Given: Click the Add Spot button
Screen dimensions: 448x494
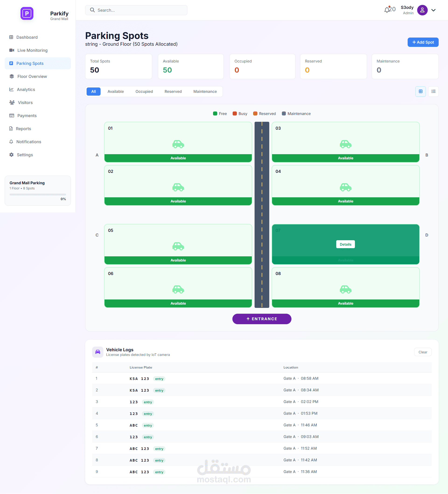Looking at the screenshot, I should tap(423, 42).
